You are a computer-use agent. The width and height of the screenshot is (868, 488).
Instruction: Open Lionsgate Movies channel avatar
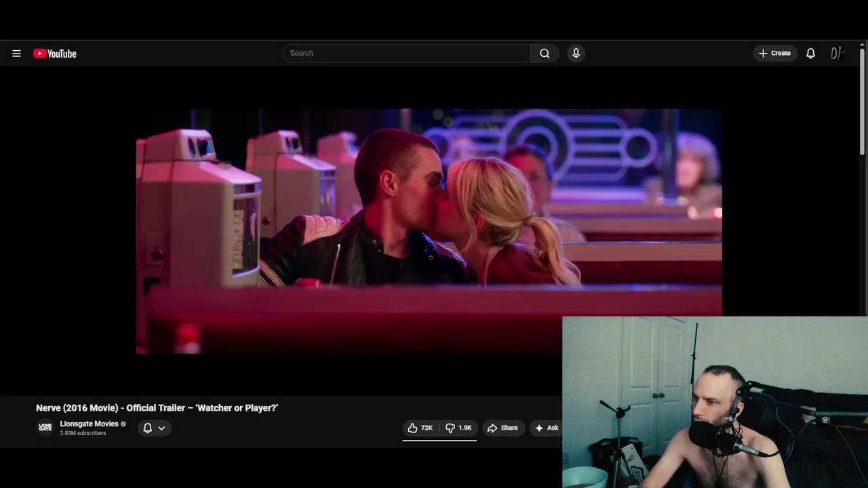pos(45,428)
